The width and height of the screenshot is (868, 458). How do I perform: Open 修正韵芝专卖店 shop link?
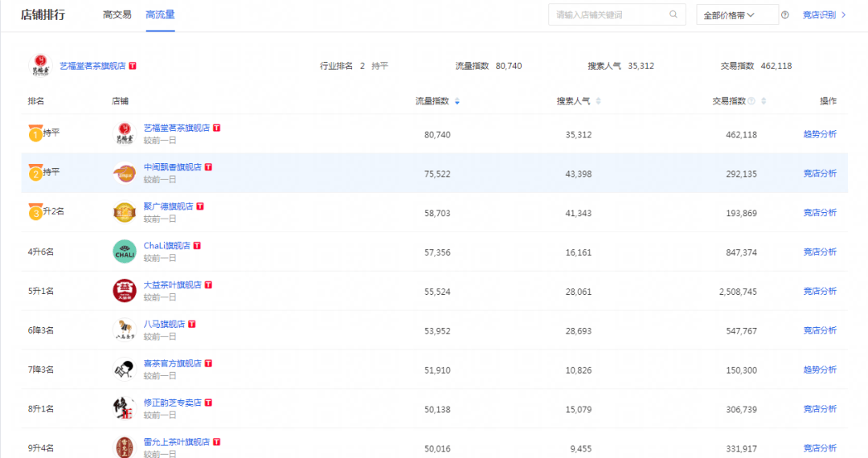pyautogui.click(x=173, y=403)
